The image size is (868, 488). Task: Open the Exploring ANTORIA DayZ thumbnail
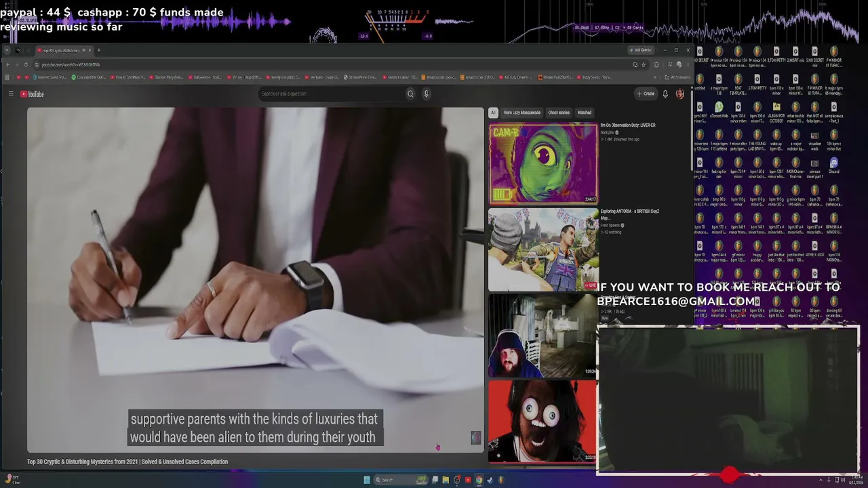coord(543,249)
